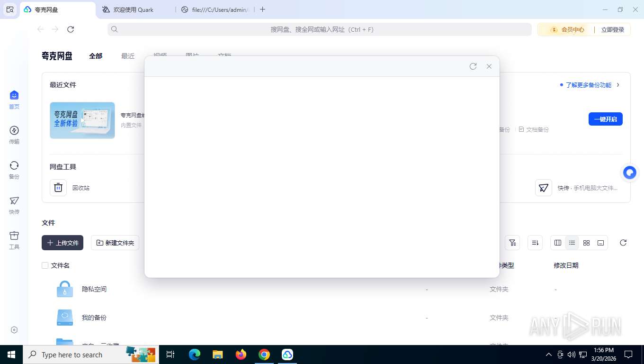The height and width of the screenshot is (364, 644).
Task: Click the filter icon in the file toolbar
Action: coord(512,243)
